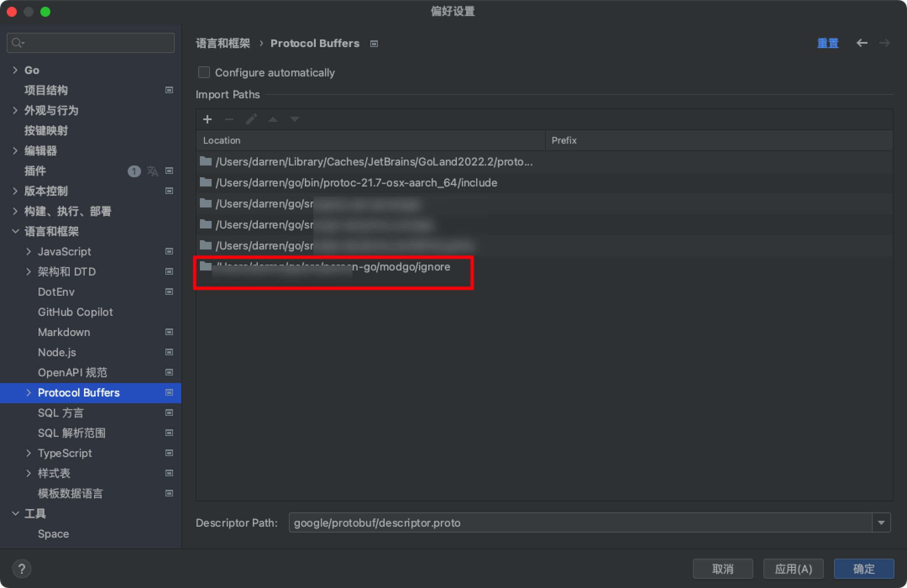Click the add import path plus icon
The image size is (907, 588).
click(x=207, y=119)
